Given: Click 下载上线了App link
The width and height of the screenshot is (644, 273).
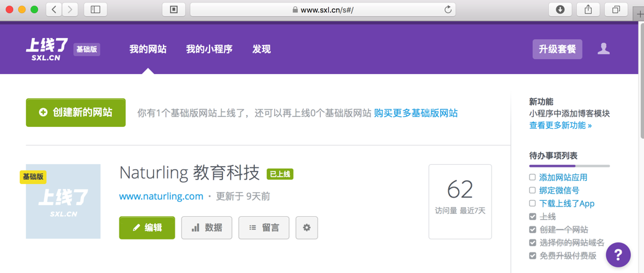Looking at the screenshot, I should coord(567,203).
